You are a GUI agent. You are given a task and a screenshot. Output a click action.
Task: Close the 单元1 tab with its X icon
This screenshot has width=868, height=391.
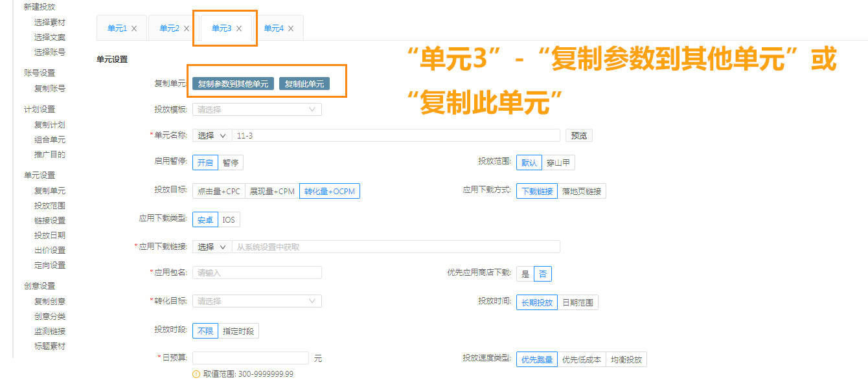134,28
